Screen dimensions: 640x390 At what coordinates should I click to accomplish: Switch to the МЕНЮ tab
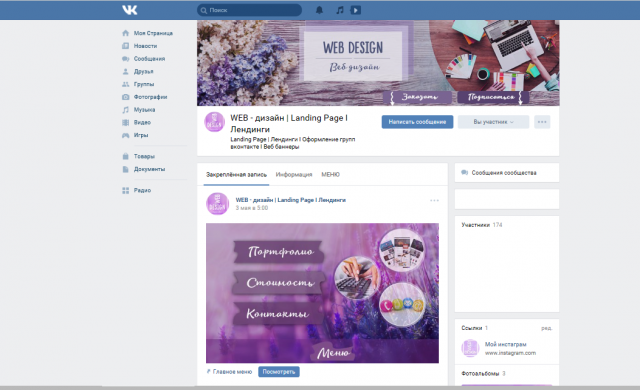click(330, 175)
